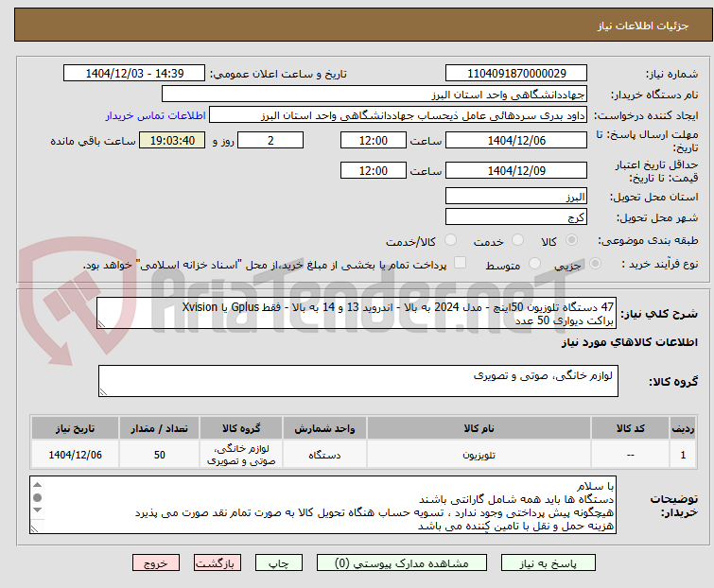
Task: Select the متوسط purchase type radio
Action: pyautogui.click(x=534, y=264)
